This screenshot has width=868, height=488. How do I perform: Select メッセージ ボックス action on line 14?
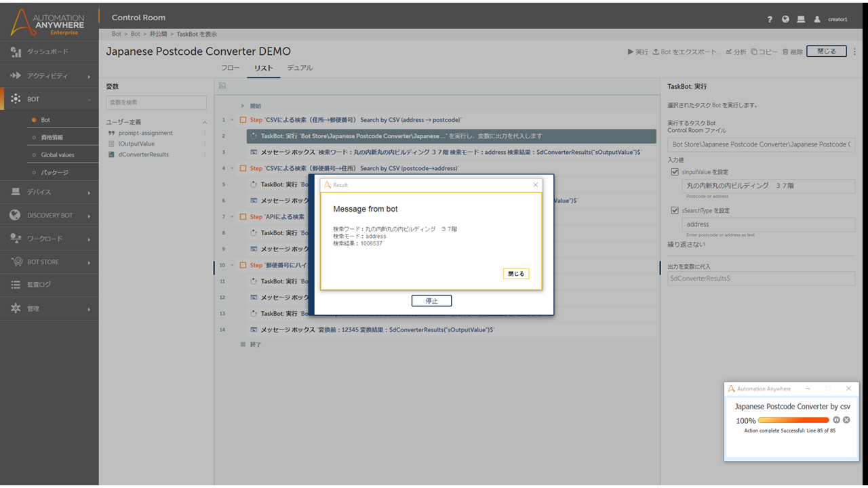coord(451,329)
